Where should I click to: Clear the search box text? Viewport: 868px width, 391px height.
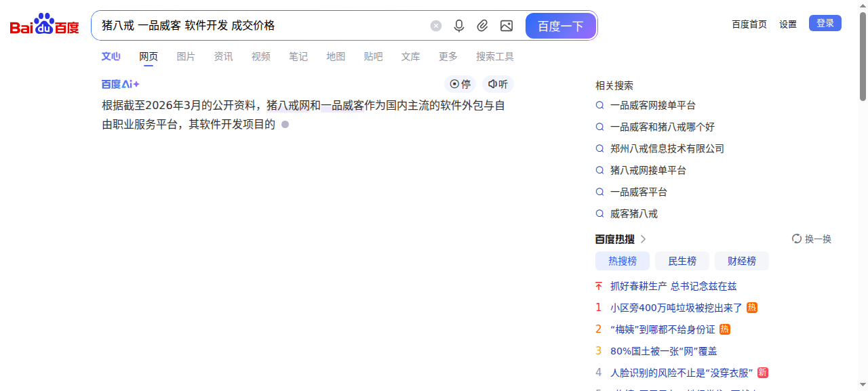coord(436,26)
